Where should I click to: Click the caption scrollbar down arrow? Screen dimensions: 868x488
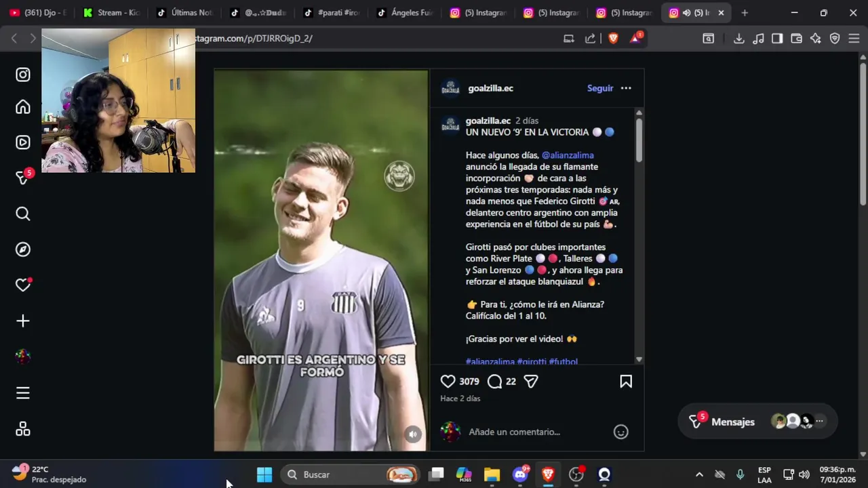(x=639, y=359)
